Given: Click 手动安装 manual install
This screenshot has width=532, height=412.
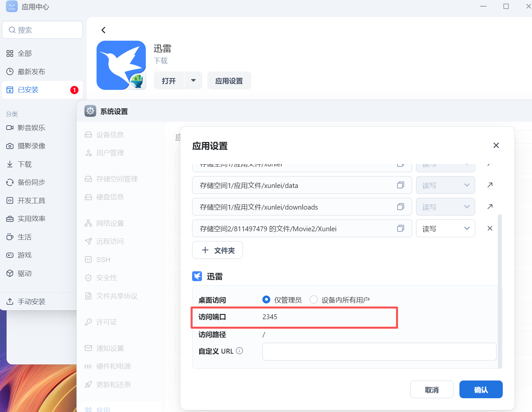Looking at the screenshot, I should (x=31, y=301).
